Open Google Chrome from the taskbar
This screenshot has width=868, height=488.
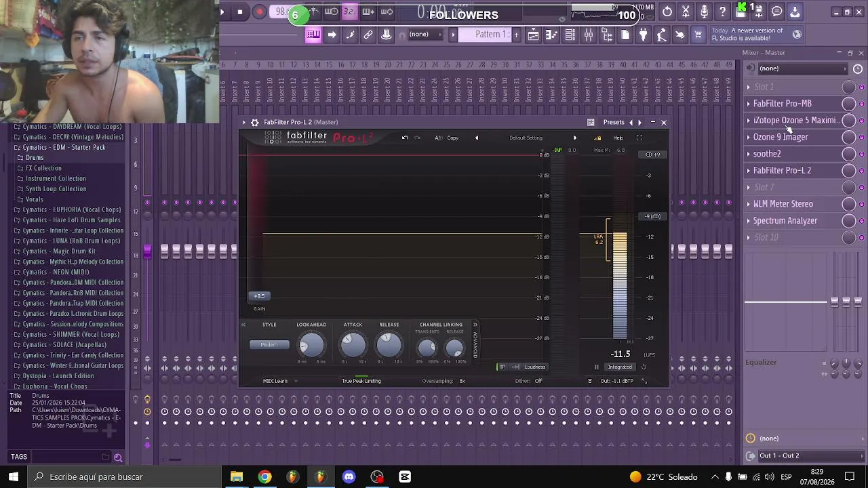(265, 477)
